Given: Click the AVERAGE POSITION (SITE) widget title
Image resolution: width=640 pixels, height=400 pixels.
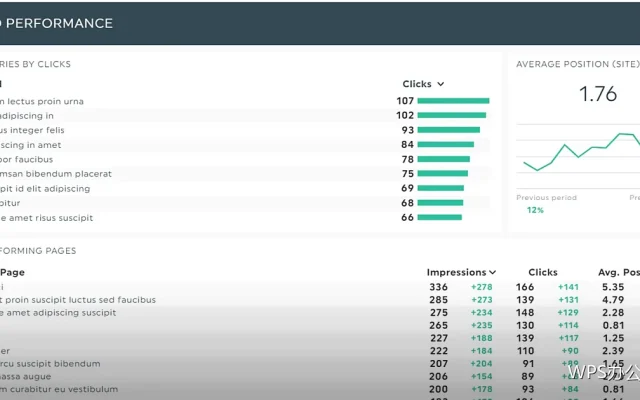Looking at the screenshot, I should click(x=578, y=64).
